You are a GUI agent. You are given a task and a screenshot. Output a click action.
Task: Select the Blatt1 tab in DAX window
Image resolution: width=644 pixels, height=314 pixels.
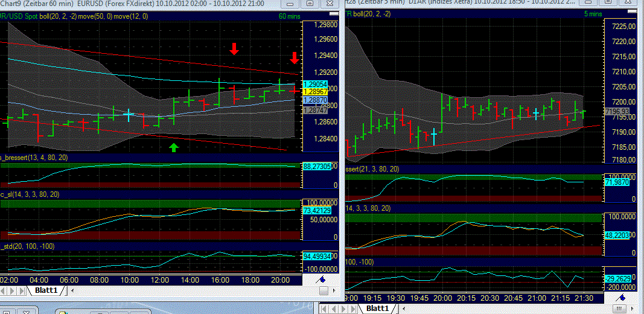pyautogui.click(x=377, y=309)
